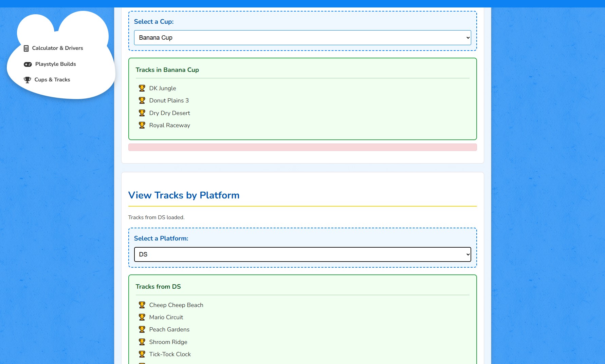605x364 pixels.
Task: Select Mario Circuit in DS tracks
Action: tap(166, 317)
